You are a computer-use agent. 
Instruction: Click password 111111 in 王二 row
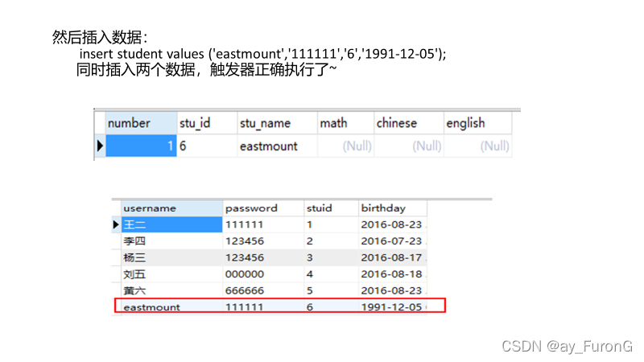(x=263, y=224)
